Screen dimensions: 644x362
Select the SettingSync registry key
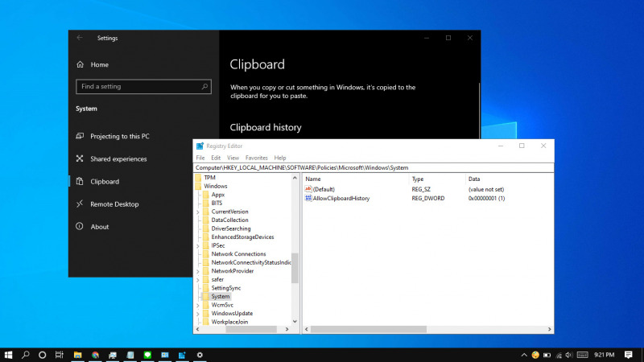226,288
